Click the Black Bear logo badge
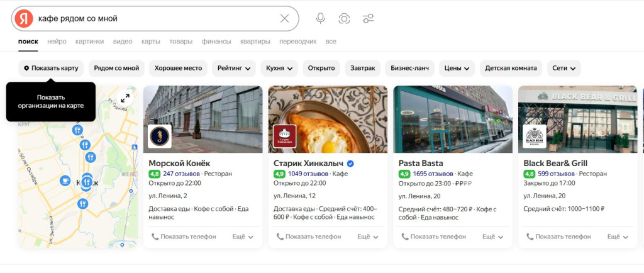 [x=535, y=136]
